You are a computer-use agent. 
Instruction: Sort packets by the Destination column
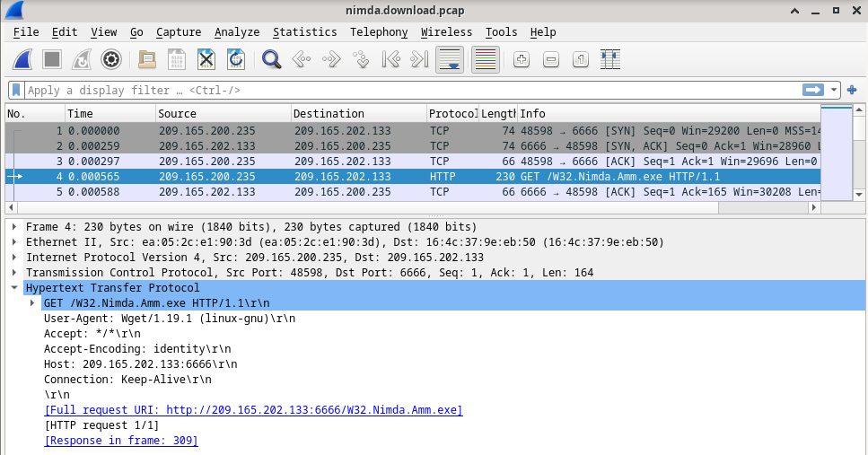click(x=359, y=113)
